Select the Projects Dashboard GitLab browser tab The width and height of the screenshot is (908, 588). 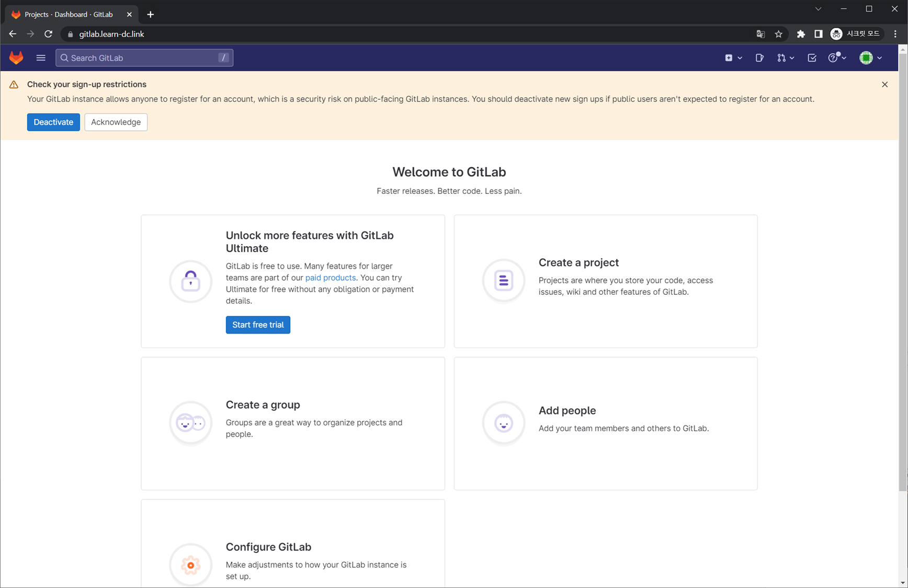click(69, 14)
